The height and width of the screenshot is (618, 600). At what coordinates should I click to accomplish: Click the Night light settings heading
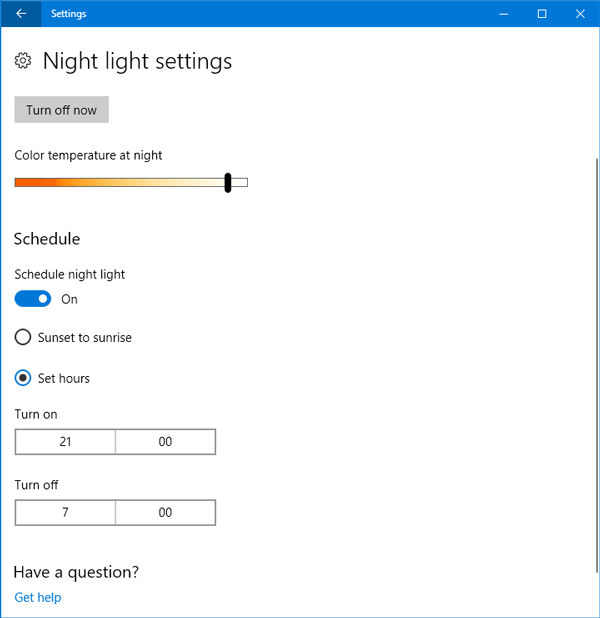click(137, 61)
